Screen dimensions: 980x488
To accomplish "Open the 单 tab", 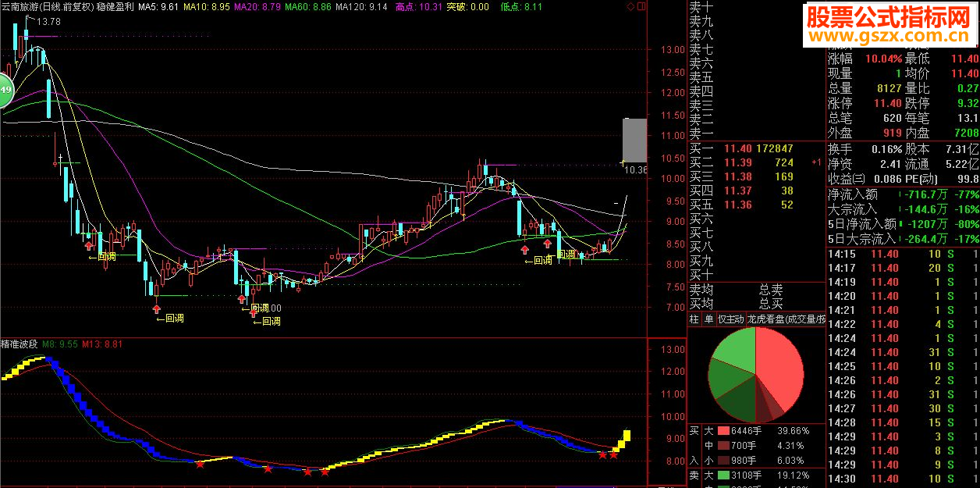I will [708, 319].
